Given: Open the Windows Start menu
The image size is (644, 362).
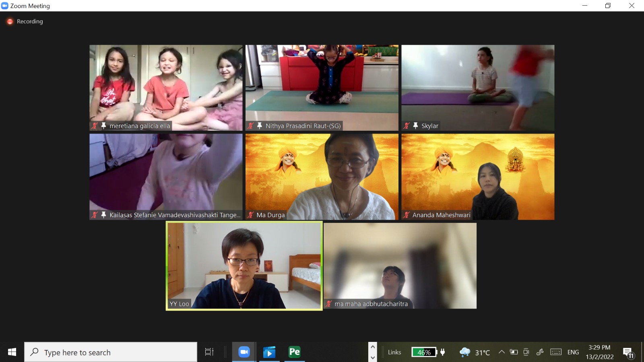Looking at the screenshot, I should pos(12,352).
